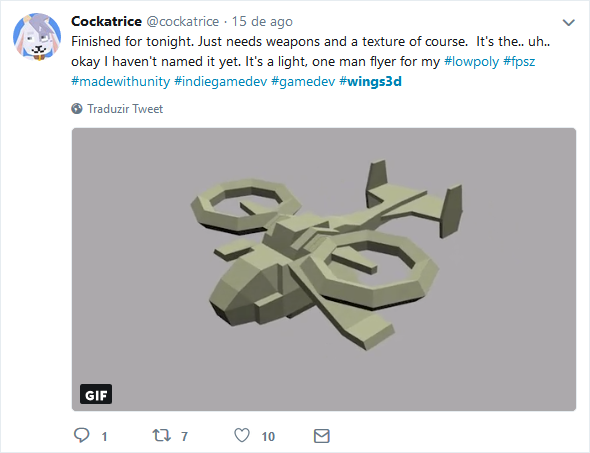Click the envelope direct message icon

point(322,436)
